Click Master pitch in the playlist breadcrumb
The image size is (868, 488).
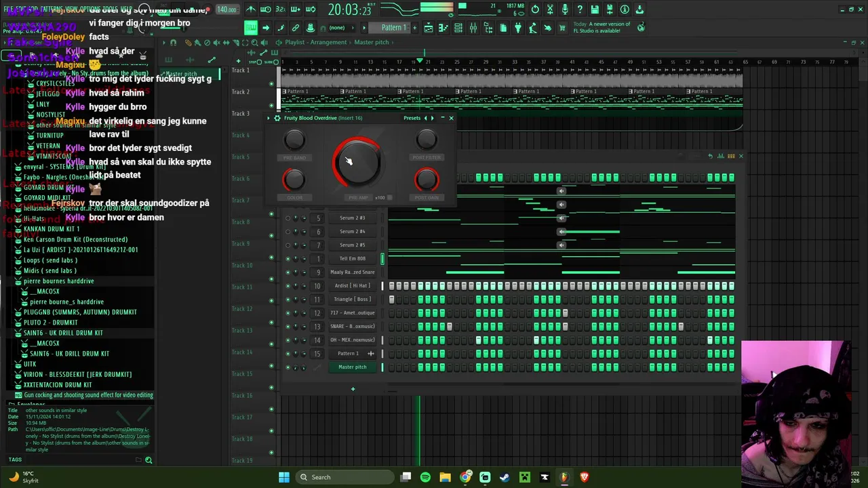(372, 42)
